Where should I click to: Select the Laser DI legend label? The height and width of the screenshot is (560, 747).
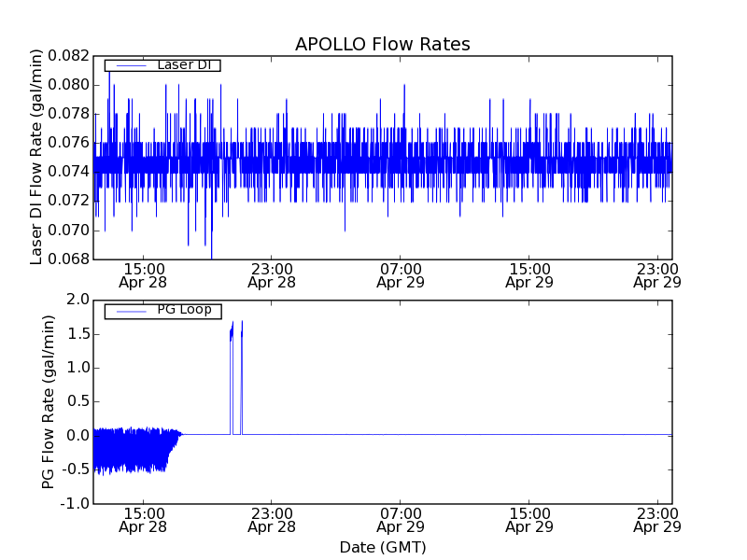tap(184, 64)
